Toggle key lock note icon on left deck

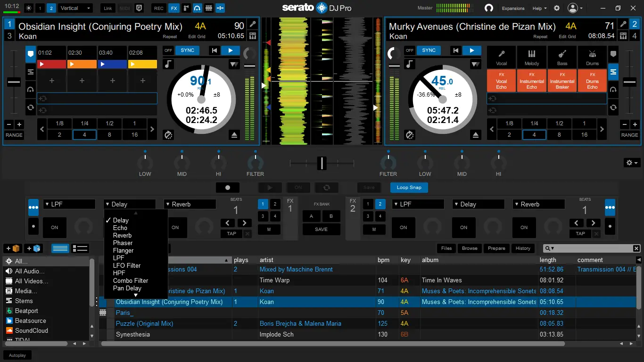168,64
